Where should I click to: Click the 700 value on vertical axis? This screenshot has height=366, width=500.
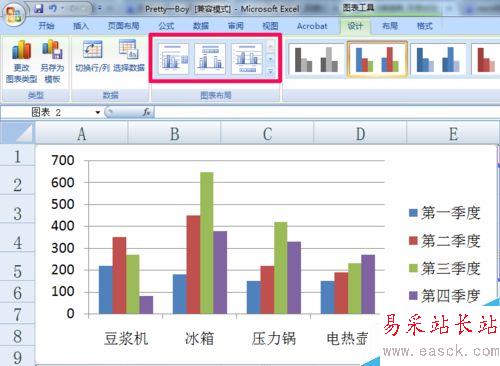tap(63, 160)
